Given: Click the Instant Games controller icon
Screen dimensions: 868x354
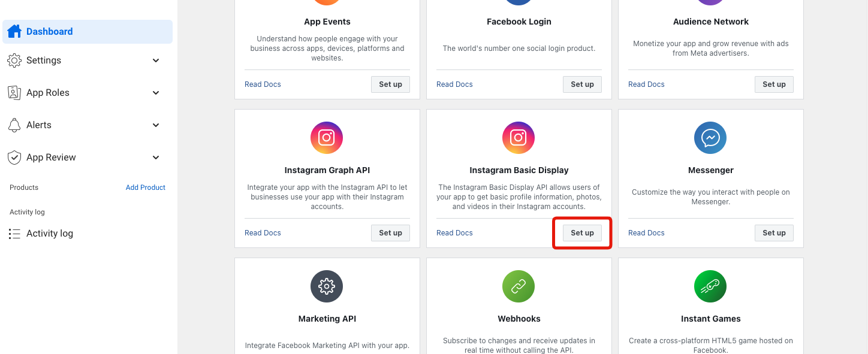Looking at the screenshot, I should pos(710,286).
